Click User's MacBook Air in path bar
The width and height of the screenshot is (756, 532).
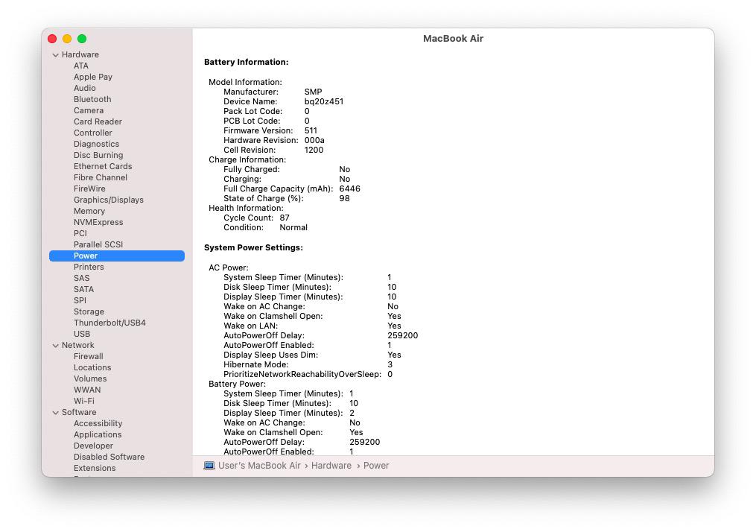click(x=259, y=466)
